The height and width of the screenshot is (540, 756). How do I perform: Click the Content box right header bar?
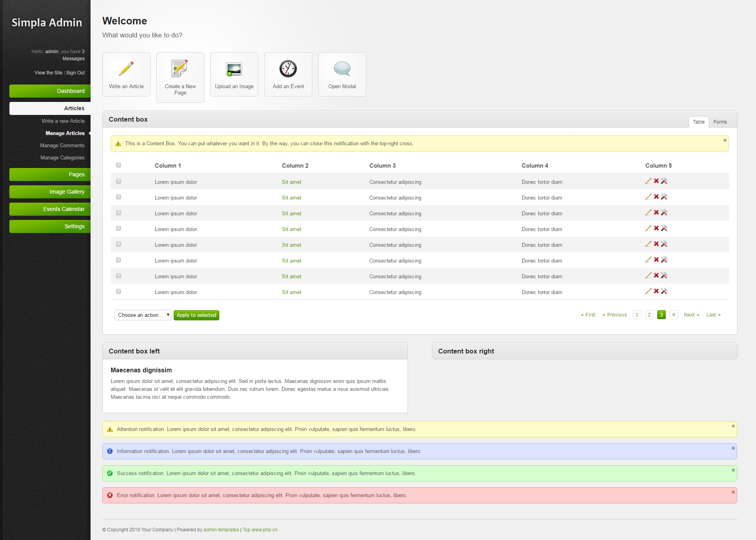pos(585,351)
